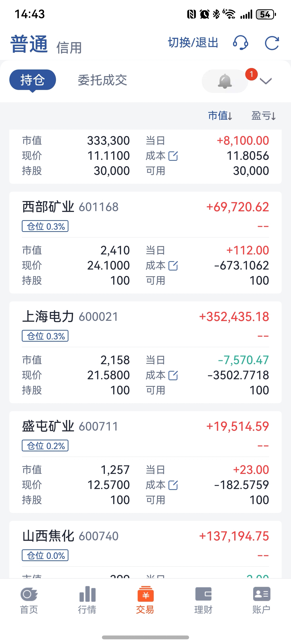Edit cost price for 西部矿业
Screen dimensions: 291x644
click(x=173, y=266)
